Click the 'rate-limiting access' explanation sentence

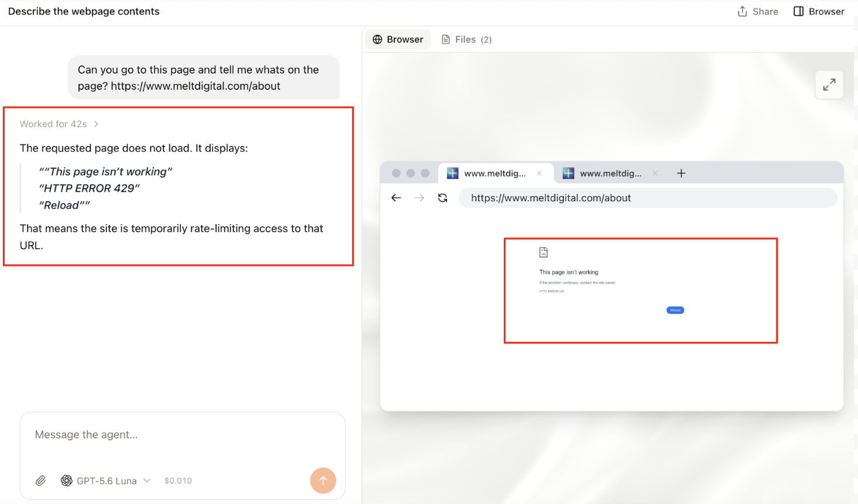pyautogui.click(x=171, y=237)
